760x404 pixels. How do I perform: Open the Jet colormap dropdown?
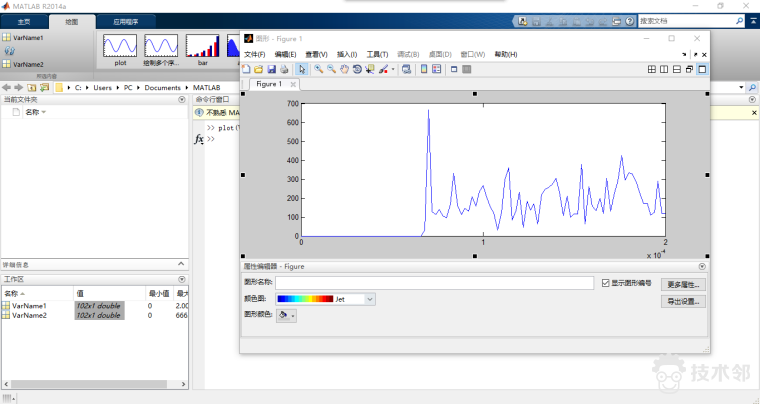370,298
